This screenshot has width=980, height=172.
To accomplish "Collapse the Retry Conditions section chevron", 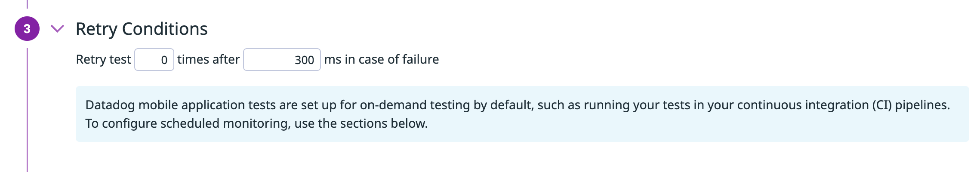I will click(x=57, y=29).
